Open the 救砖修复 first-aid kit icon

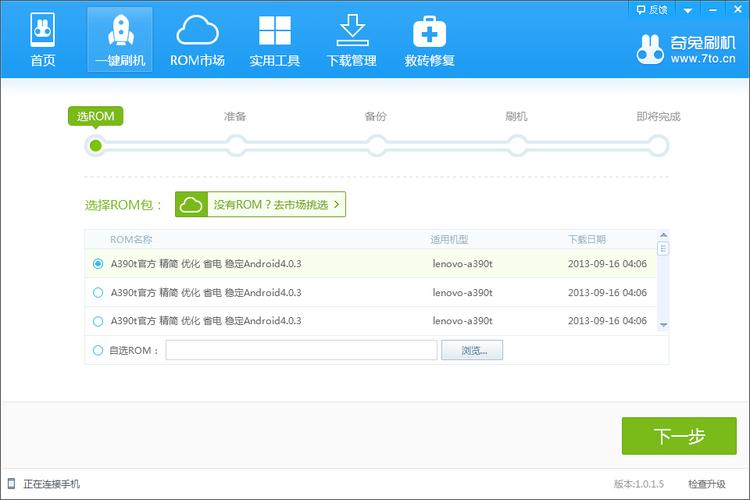[x=430, y=31]
